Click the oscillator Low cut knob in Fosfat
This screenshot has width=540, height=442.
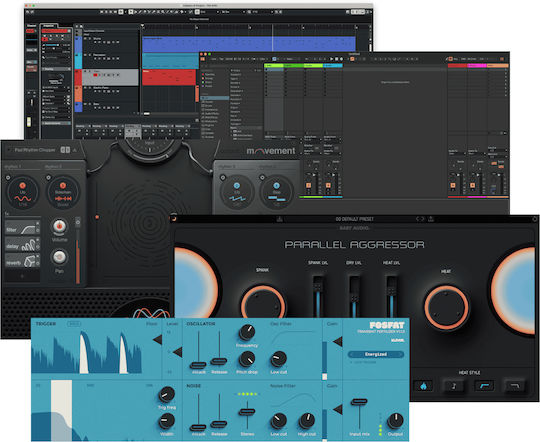278,359
